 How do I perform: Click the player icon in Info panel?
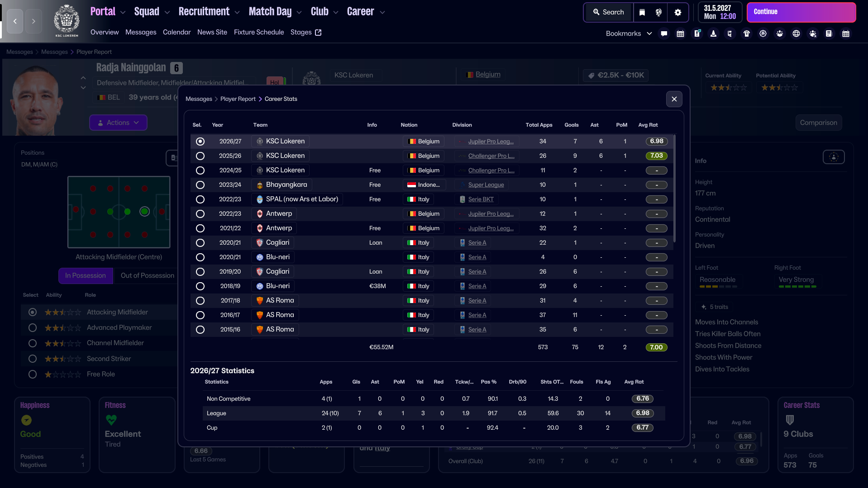(x=834, y=157)
